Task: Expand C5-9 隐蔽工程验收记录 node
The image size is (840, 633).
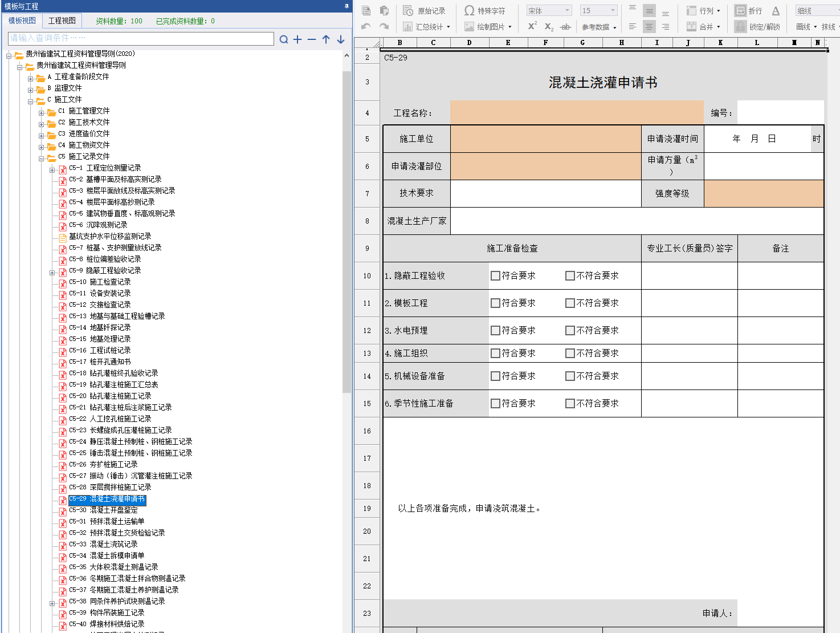Action: [52, 272]
